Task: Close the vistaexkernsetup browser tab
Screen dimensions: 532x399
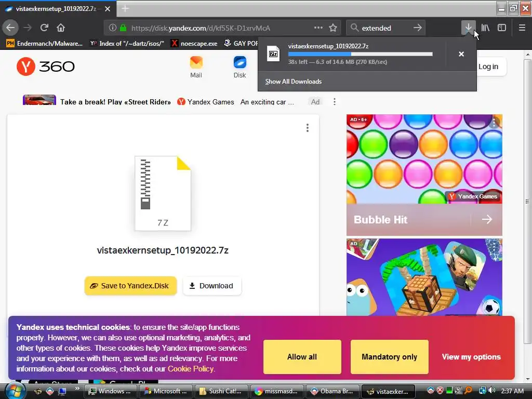Action: pyautogui.click(x=108, y=9)
